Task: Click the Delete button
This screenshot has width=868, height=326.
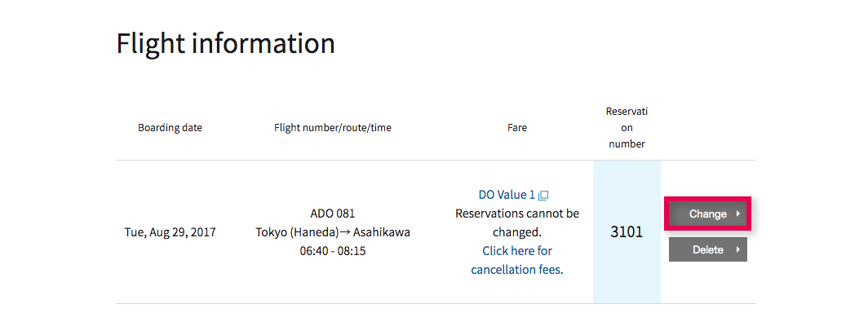Action: point(707,249)
